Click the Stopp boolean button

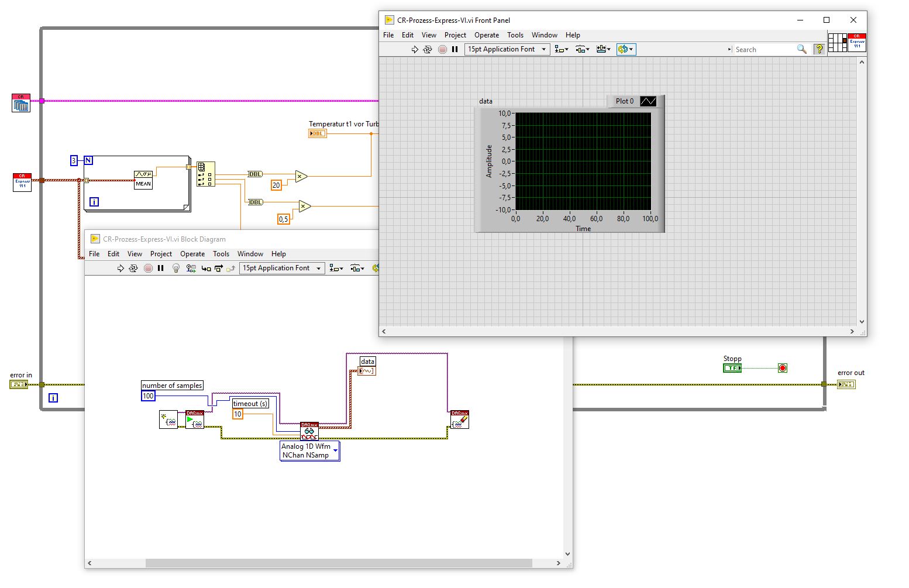(732, 368)
